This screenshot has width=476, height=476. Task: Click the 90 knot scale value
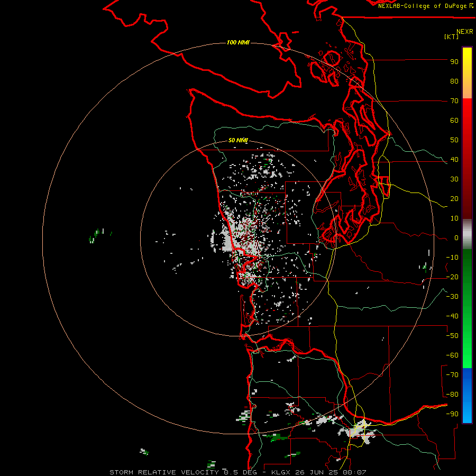[454, 62]
